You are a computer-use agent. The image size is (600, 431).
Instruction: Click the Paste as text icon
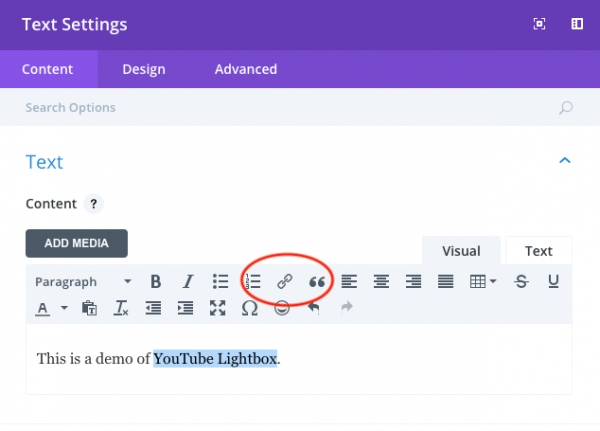pyautogui.click(x=89, y=309)
